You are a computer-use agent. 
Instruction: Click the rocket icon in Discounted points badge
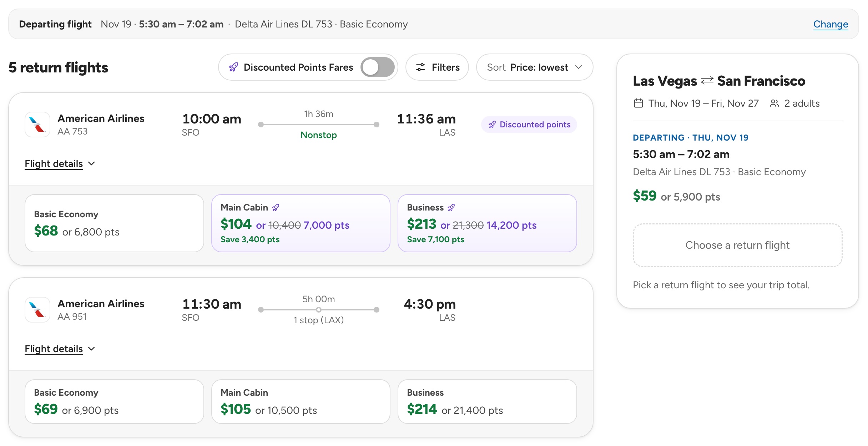point(492,125)
